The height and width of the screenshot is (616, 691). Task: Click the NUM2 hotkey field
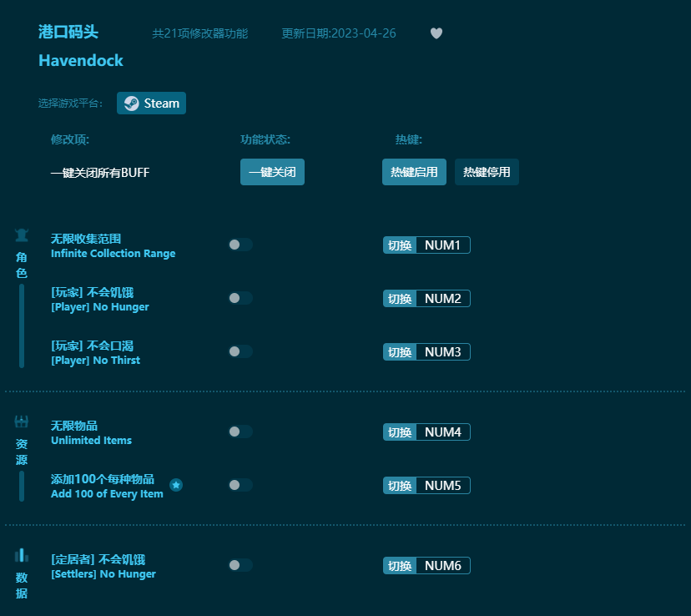point(443,298)
